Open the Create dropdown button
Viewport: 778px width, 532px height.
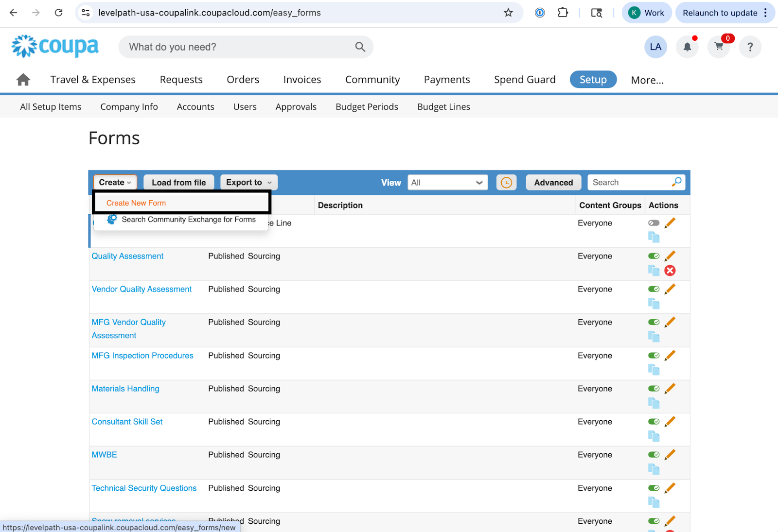pyautogui.click(x=115, y=183)
